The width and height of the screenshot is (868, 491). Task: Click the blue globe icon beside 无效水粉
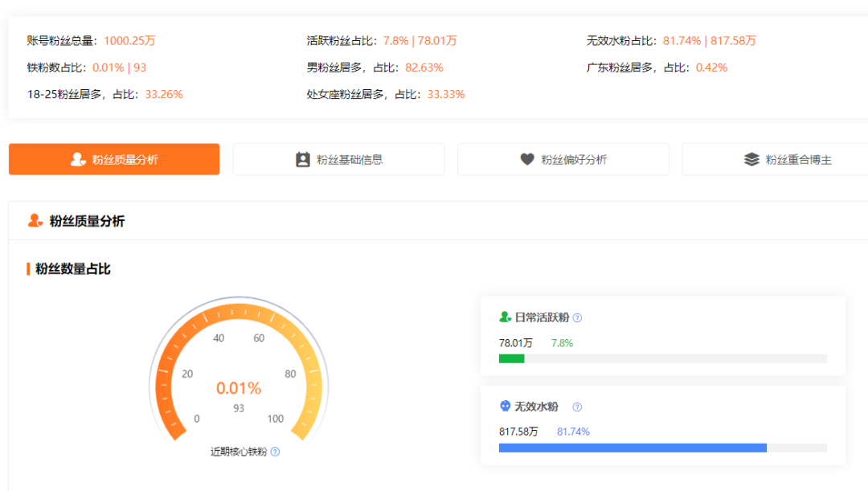pyautogui.click(x=504, y=407)
